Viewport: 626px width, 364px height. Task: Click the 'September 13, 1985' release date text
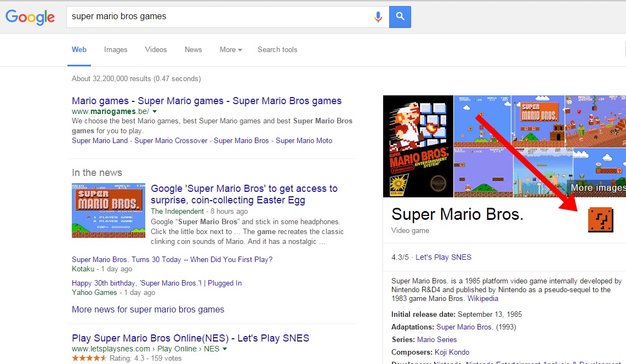[x=490, y=314]
